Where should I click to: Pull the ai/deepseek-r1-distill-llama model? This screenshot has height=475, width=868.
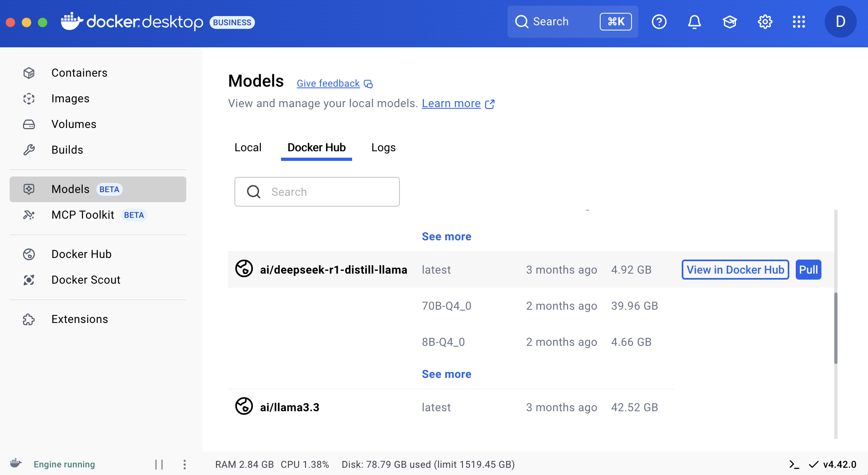click(808, 270)
